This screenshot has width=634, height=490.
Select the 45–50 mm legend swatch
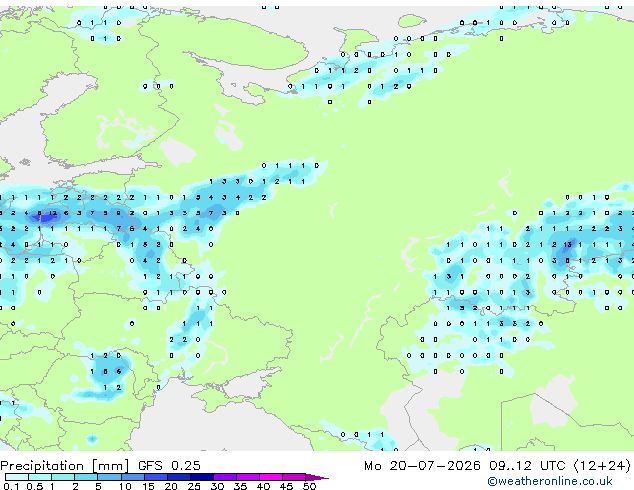(294, 477)
